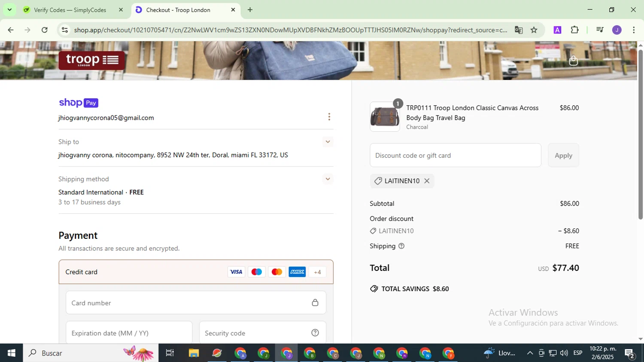Click the TOTAL SAVINGS $8.60 text

[415, 289]
